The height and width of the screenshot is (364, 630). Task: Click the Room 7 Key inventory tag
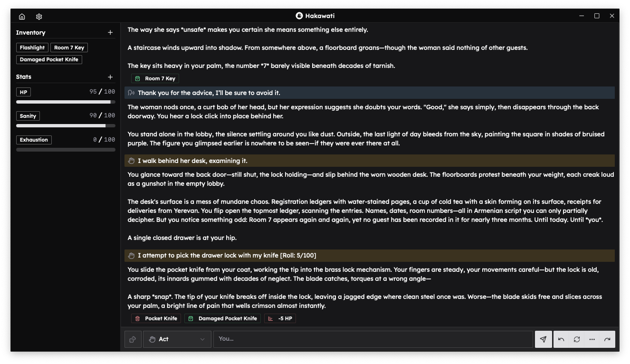coord(69,48)
